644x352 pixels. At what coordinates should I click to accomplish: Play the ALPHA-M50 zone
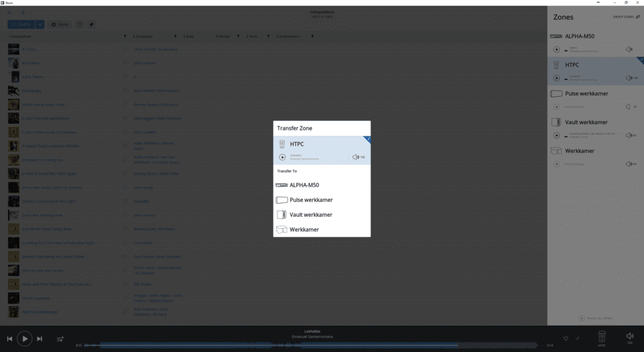(x=556, y=49)
